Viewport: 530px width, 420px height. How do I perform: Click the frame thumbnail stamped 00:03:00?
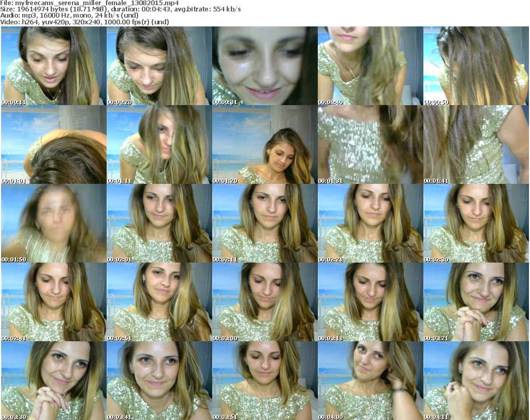click(264, 302)
